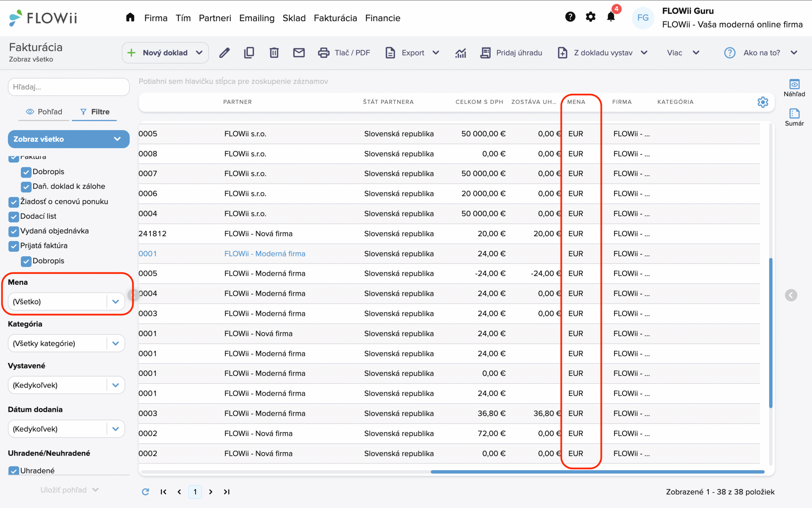Image resolution: width=812 pixels, height=508 pixels.
Task: Open settings gear in top bar
Action: point(591,17)
